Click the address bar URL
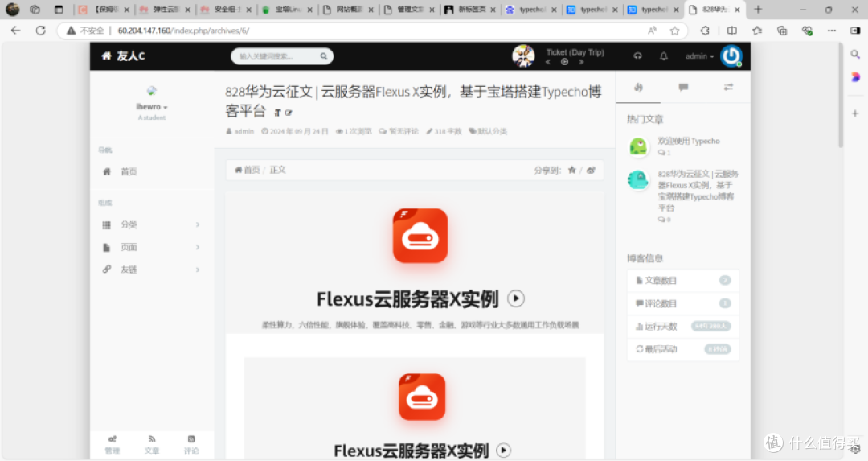Image resolution: width=868 pixels, height=461 pixels. 183,31
